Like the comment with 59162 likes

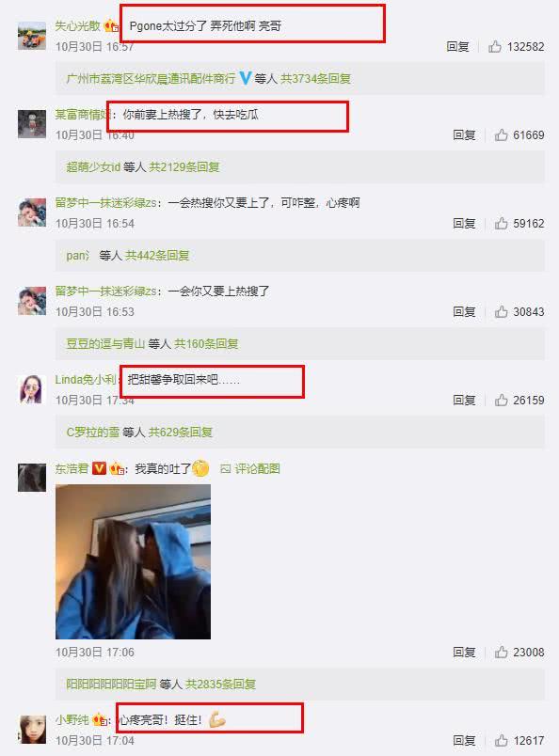501,223
